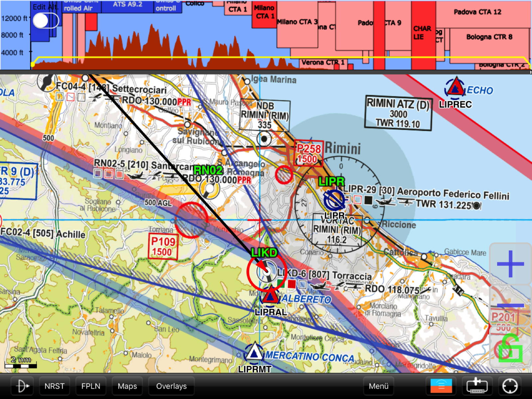Zoom in with the plus button

click(510, 264)
